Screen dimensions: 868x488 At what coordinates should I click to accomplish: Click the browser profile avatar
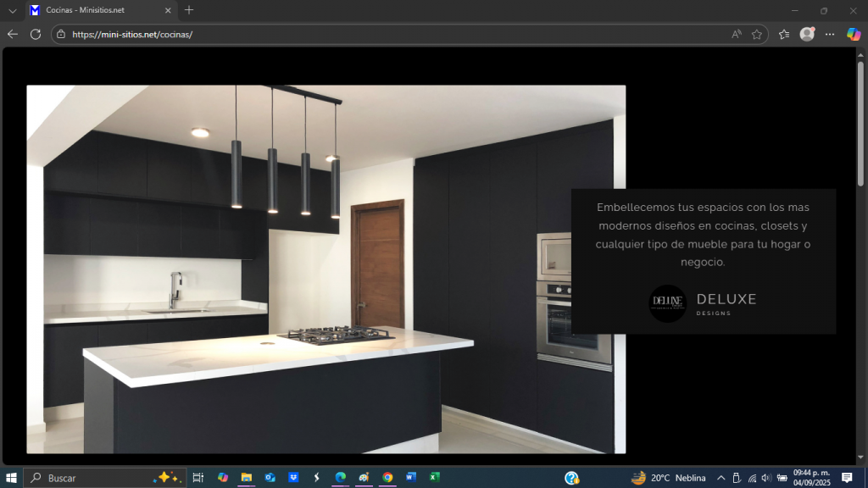[x=807, y=34]
